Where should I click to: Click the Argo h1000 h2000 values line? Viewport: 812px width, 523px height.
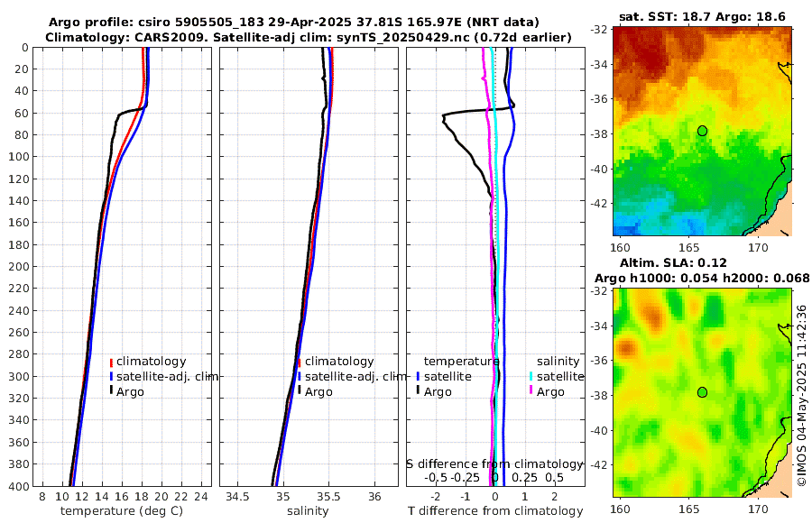[702, 279]
